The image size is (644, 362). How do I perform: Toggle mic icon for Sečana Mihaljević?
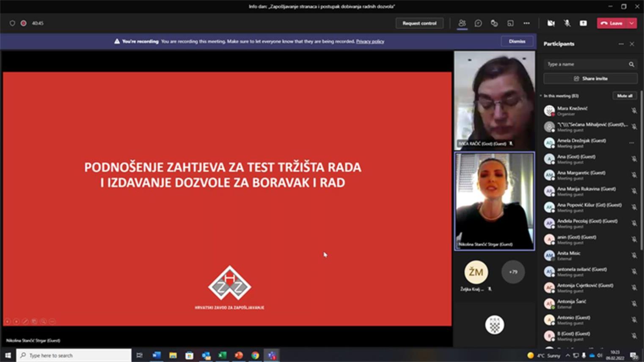coord(634,127)
